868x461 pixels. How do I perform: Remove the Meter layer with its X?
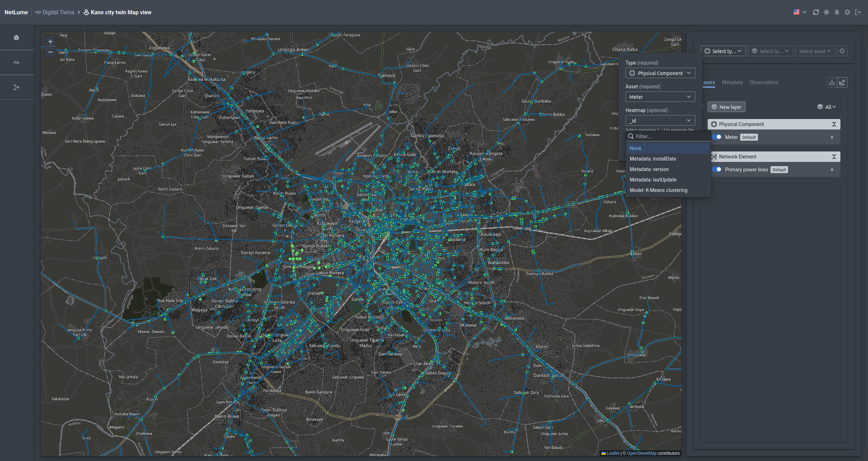[x=832, y=137]
